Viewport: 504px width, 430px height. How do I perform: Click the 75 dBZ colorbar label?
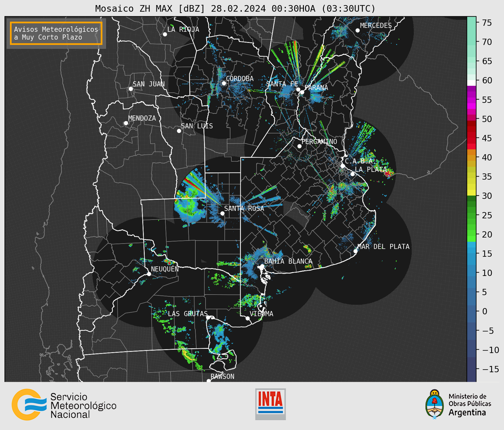pos(487,23)
